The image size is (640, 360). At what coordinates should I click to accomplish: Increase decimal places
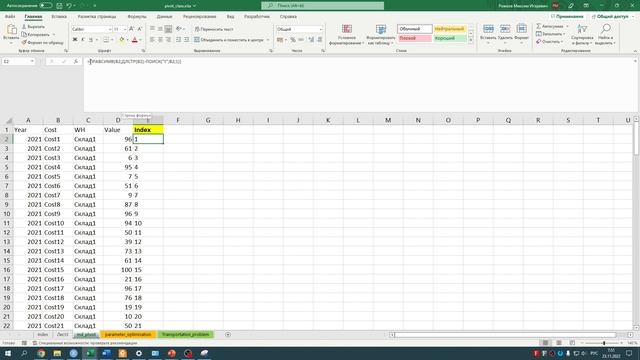311,40
